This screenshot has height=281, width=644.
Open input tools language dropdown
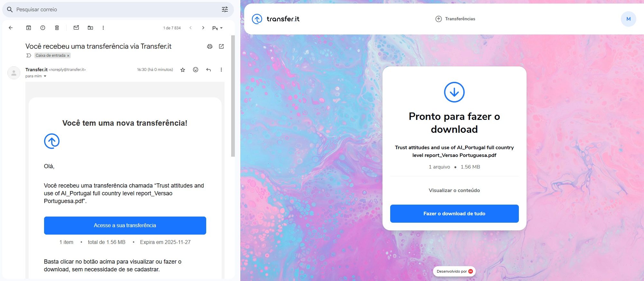point(217,28)
